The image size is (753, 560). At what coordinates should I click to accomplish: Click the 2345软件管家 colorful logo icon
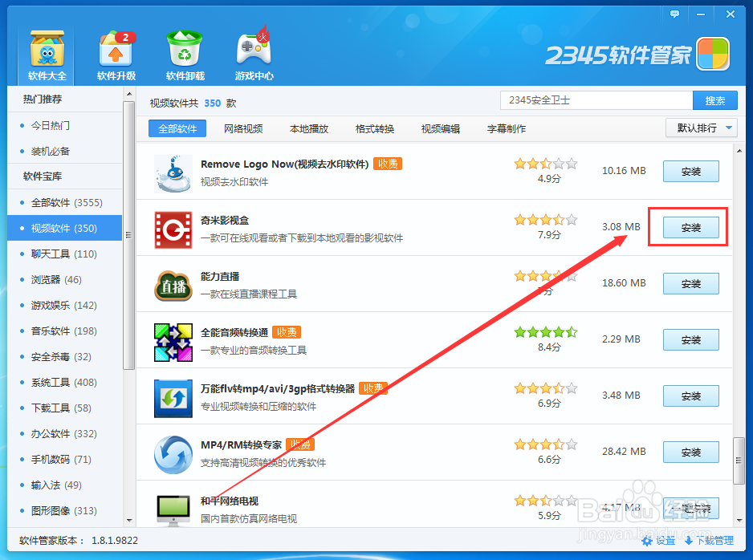tap(713, 55)
